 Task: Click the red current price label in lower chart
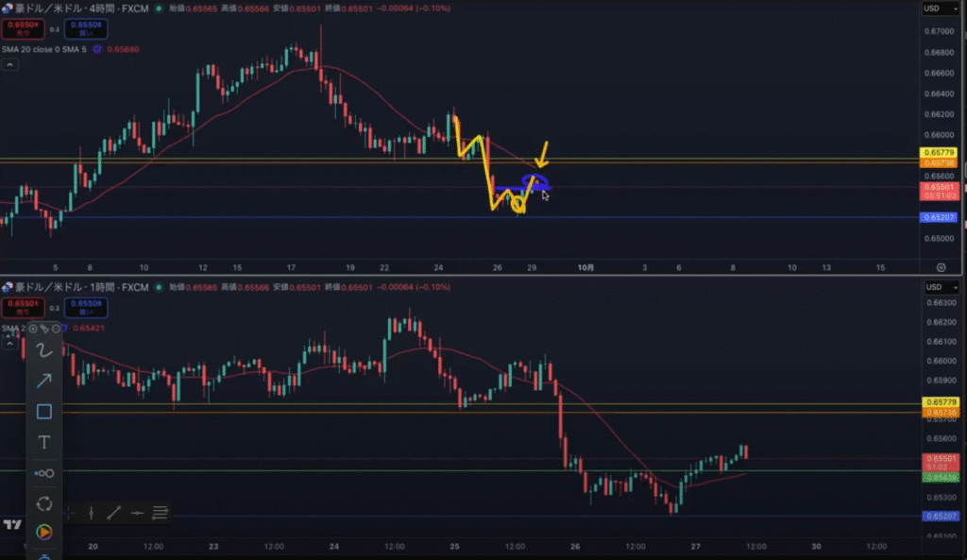(941, 463)
